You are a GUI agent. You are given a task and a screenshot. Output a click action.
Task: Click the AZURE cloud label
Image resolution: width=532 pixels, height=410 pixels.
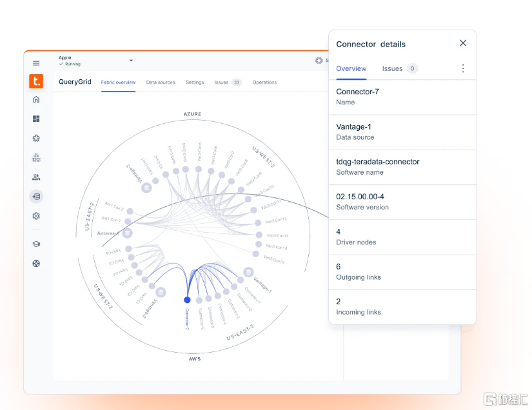pos(192,114)
